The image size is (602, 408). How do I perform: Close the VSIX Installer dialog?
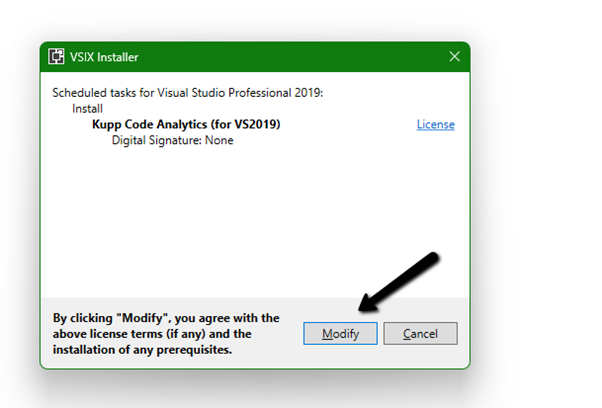tap(454, 57)
